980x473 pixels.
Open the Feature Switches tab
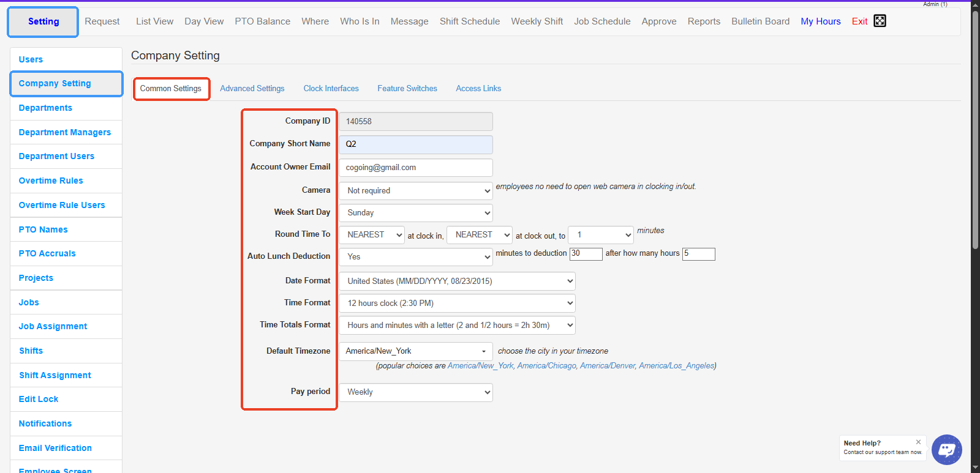pyautogui.click(x=407, y=89)
